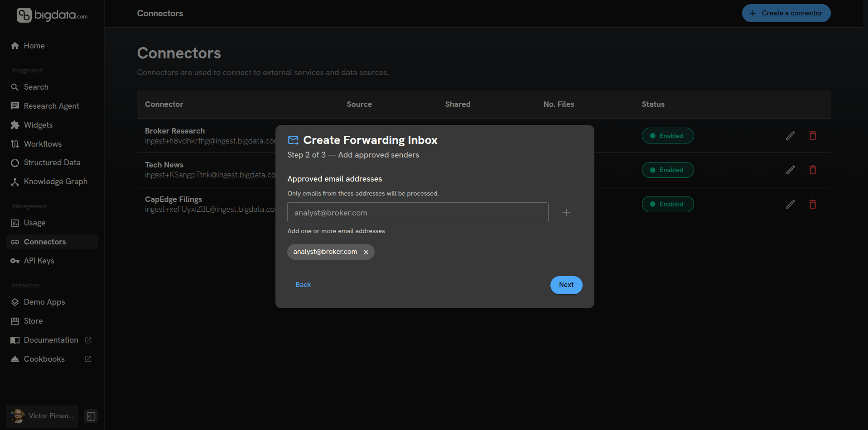868x430 pixels.
Task: Collapse the sidebar panel
Action: (x=91, y=416)
